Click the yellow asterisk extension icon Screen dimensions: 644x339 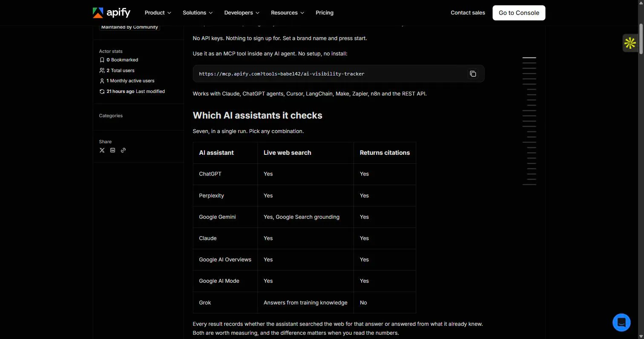(x=630, y=43)
